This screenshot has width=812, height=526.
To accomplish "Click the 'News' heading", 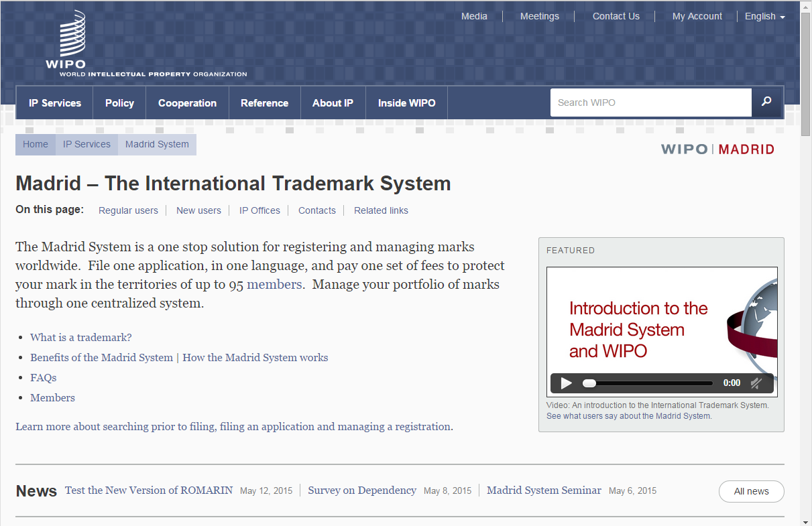I will point(36,491).
